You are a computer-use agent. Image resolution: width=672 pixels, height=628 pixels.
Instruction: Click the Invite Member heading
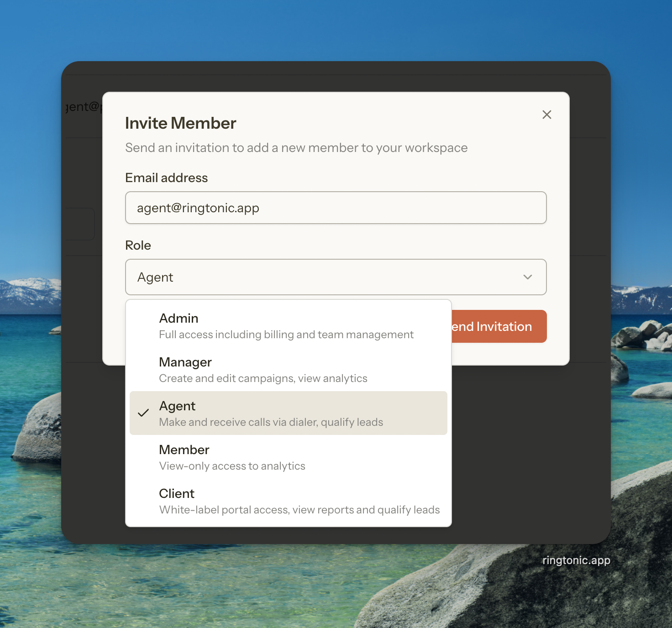click(x=180, y=123)
